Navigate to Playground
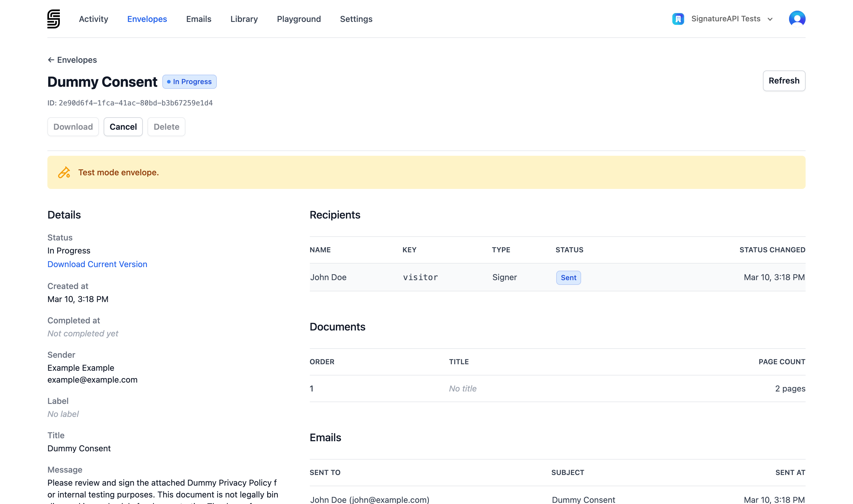The image size is (853, 504). click(299, 19)
